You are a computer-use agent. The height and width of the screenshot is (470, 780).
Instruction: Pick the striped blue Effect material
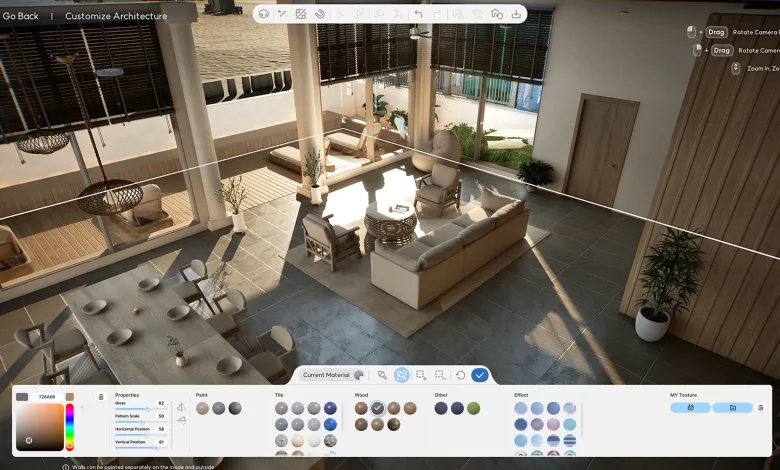pos(569,440)
